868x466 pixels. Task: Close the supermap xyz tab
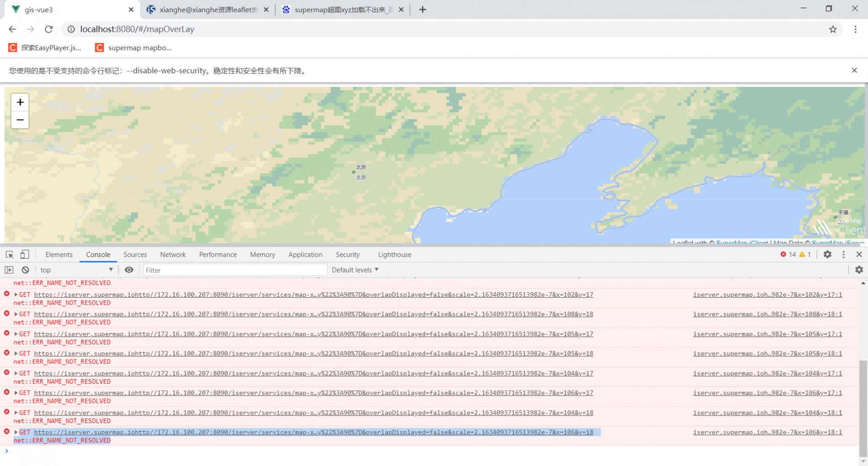click(x=401, y=10)
